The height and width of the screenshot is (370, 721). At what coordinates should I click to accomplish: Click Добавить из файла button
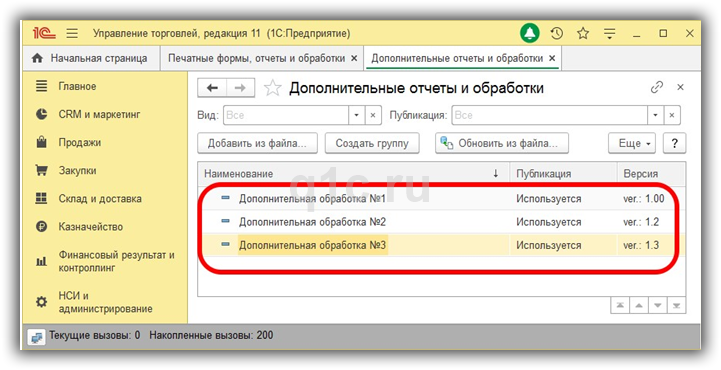click(x=258, y=143)
